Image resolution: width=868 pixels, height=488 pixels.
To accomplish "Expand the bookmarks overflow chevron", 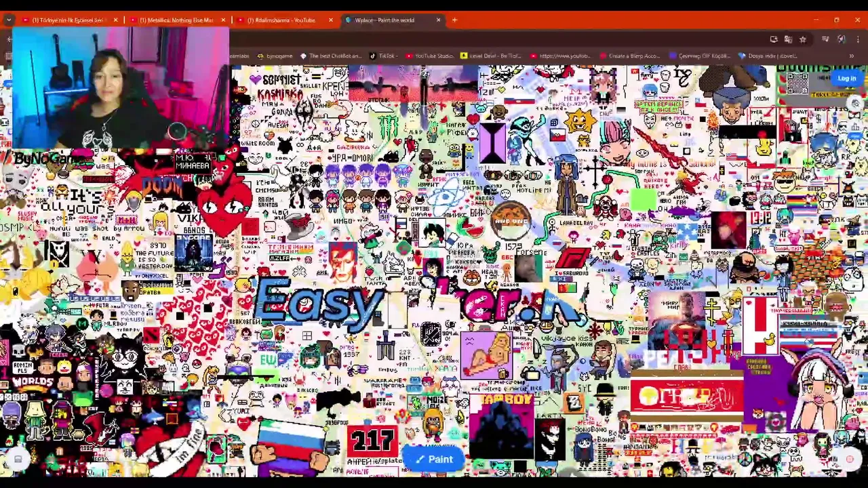I will [x=851, y=56].
